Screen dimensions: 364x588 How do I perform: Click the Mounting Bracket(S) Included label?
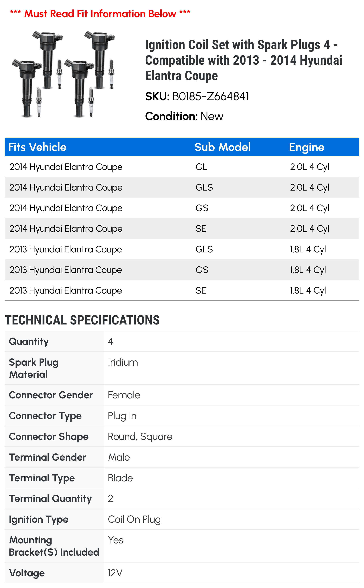pyautogui.click(x=54, y=546)
